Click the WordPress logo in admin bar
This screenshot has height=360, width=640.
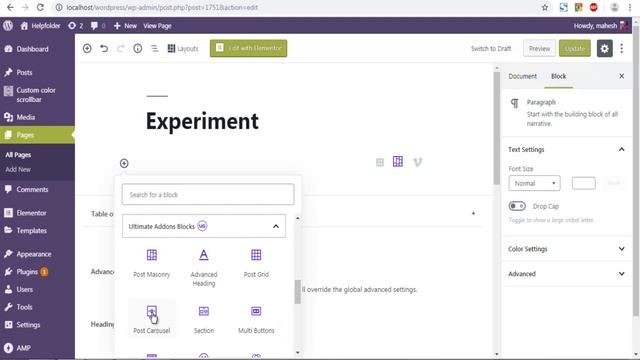[x=8, y=26]
